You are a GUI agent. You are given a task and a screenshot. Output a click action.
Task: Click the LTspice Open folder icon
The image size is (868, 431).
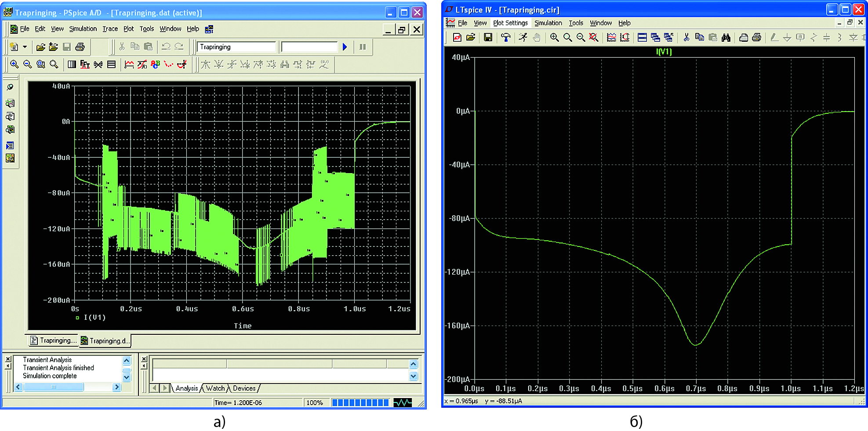pyautogui.click(x=471, y=37)
